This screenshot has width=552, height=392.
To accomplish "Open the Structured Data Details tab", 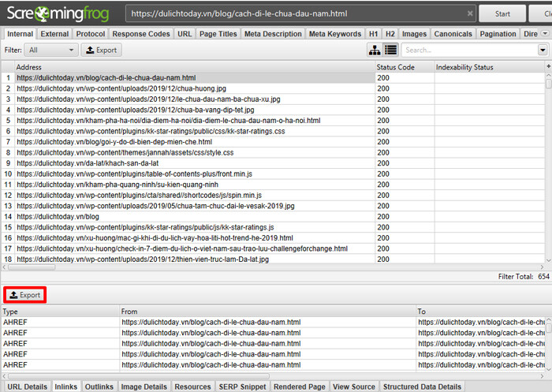I will pyautogui.click(x=422, y=386).
